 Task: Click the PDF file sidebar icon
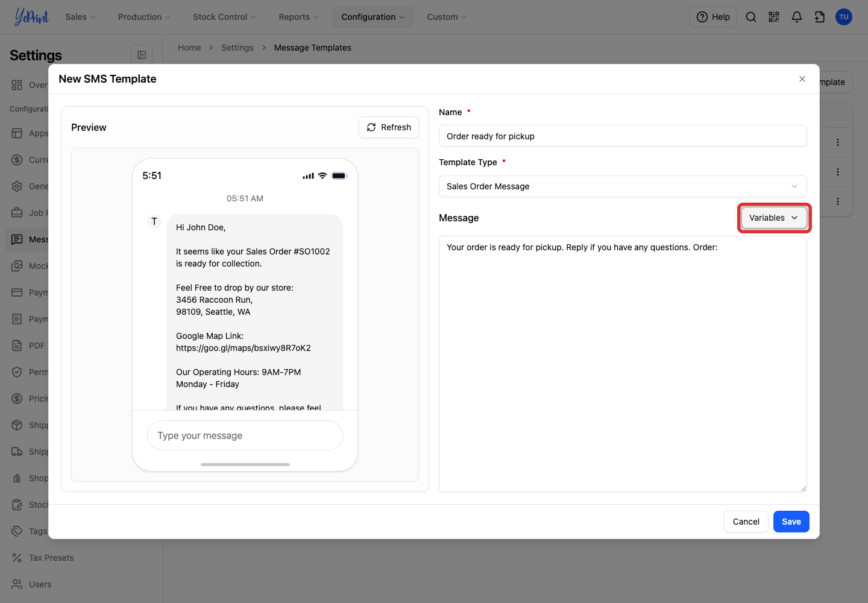click(17, 346)
